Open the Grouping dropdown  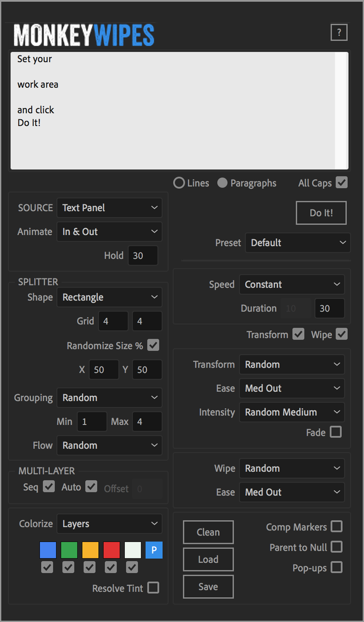click(109, 398)
